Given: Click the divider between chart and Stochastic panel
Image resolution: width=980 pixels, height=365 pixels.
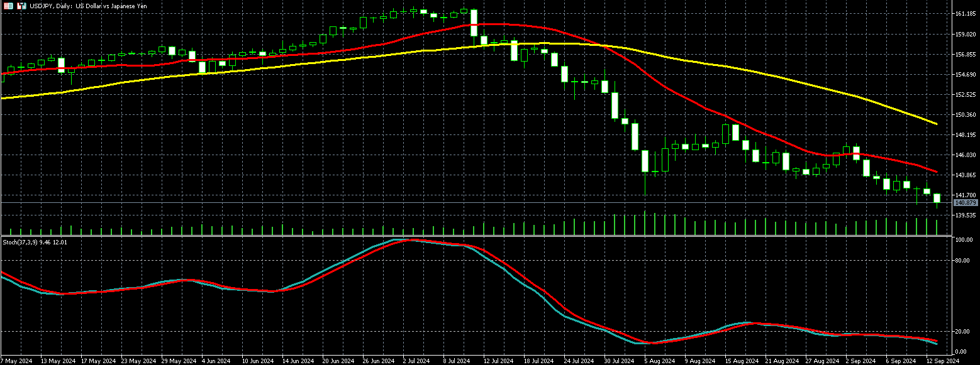Looking at the screenshot, I should (x=472, y=236).
